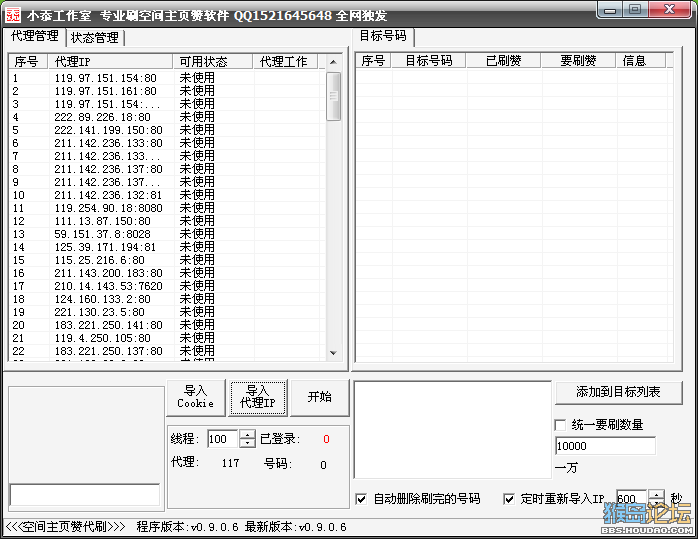Click the 代理工作 column header
This screenshot has width=698, height=539.
tap(286, 61)
